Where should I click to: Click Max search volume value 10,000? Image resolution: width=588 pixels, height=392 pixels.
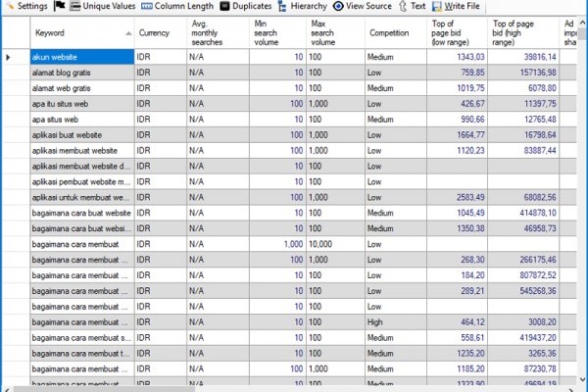(x=320, y=244)
